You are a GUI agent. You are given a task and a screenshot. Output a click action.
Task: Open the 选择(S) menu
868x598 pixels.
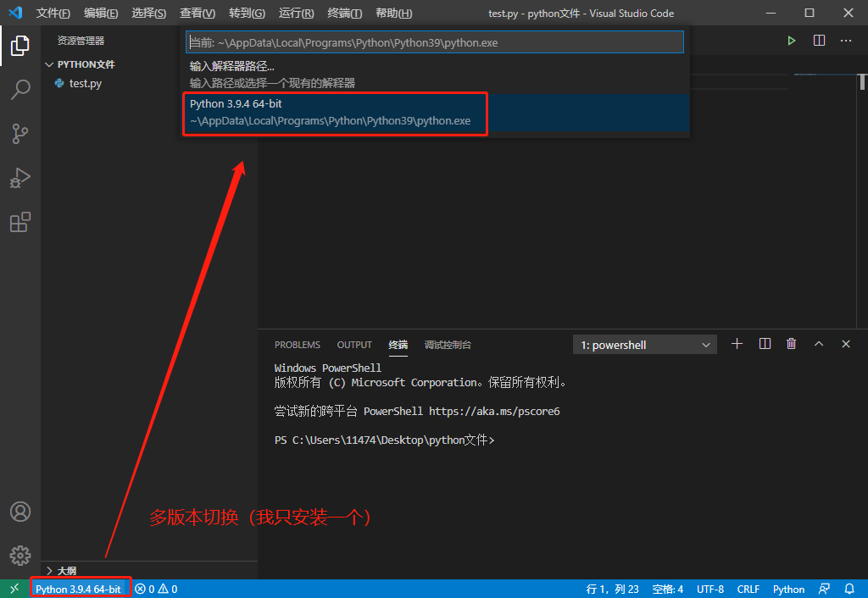click(149, 14)
